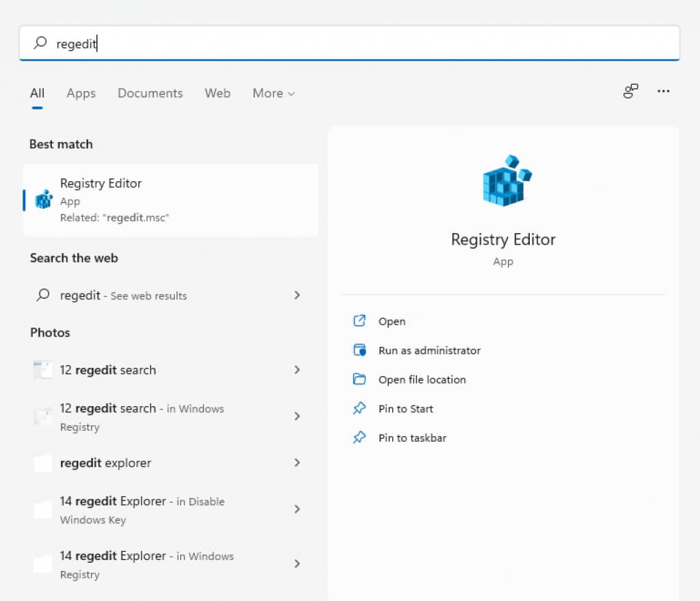The image size is (700, 601).
Task: Click the search feedback icon beside the three dots
Action: point(630,92)
